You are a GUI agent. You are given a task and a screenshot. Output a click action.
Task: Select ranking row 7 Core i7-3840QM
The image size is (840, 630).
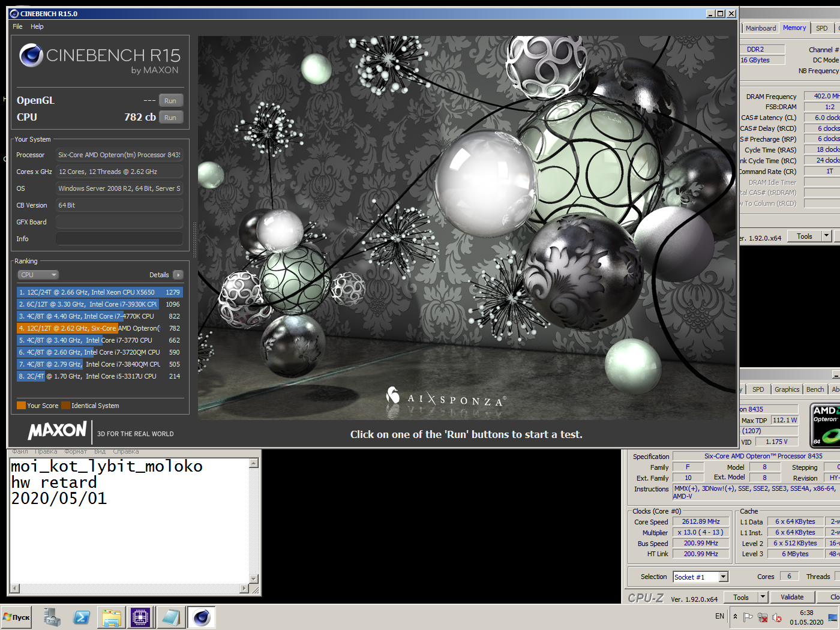click(x=100, y=364)
